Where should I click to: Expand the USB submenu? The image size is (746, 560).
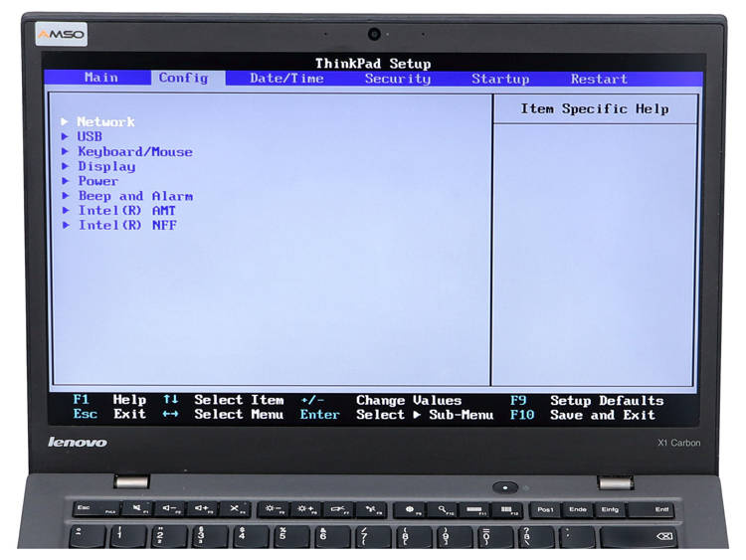coord(90,137)
